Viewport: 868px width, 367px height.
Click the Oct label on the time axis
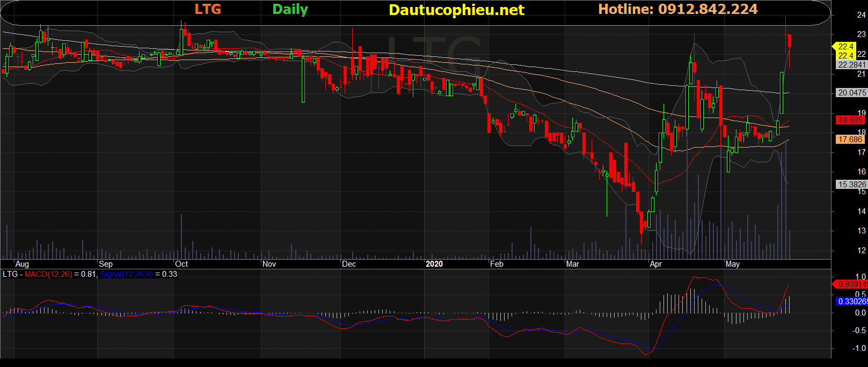181,264
